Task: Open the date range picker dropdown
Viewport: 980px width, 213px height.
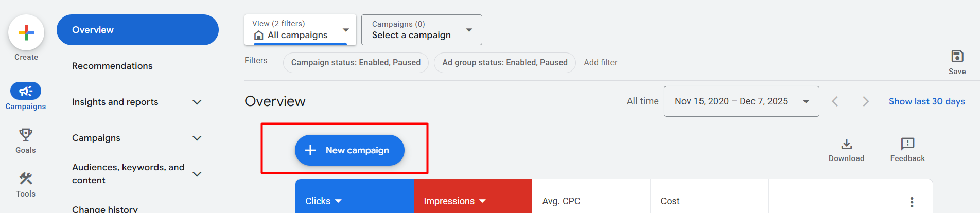Action: (x=741, y=101)
